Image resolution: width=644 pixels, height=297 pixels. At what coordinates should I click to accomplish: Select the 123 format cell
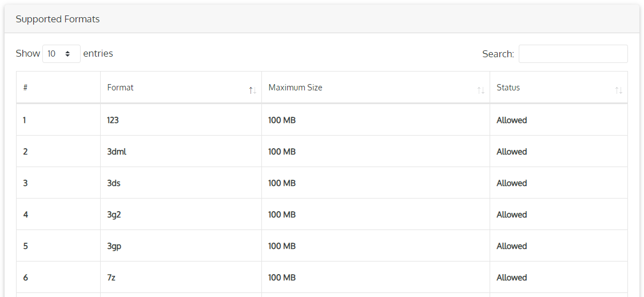tap(113, 120)
